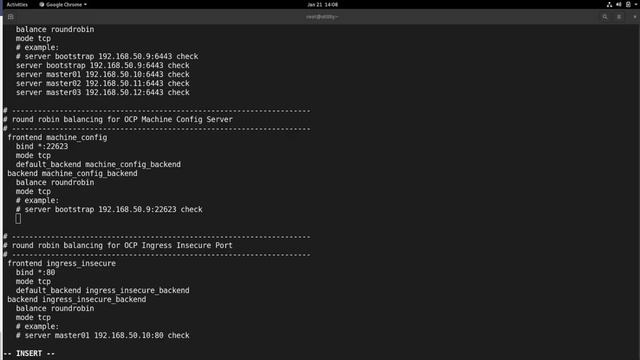This screenshot has width=640, height=360.
Task: Click the power icon in the system tray
Action: [628, 4]
